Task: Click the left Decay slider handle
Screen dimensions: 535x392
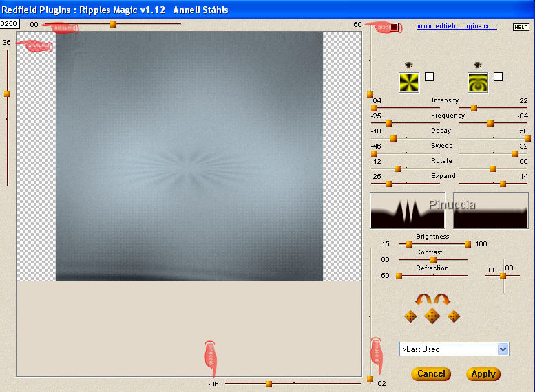Action: pos(393,138)
